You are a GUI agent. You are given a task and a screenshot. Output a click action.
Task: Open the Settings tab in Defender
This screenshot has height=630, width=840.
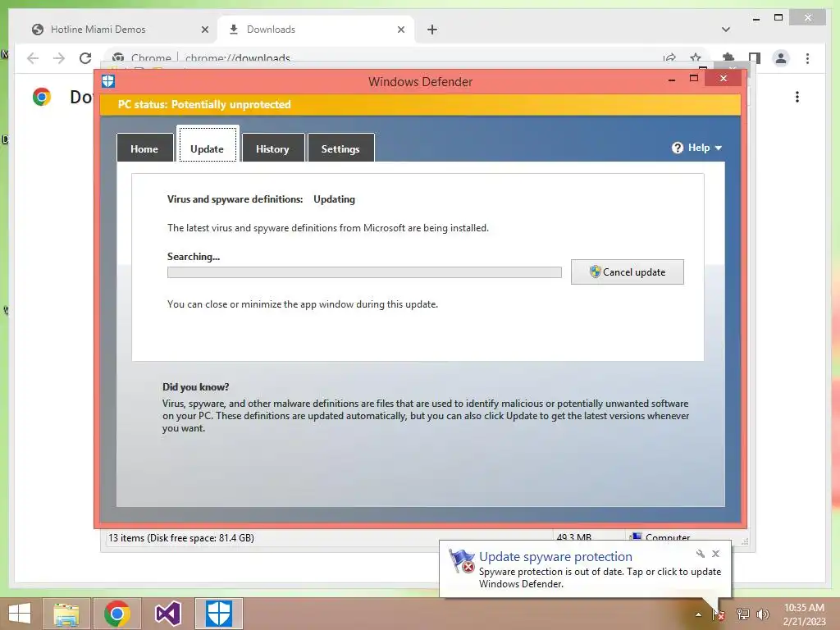coord(340,148)
